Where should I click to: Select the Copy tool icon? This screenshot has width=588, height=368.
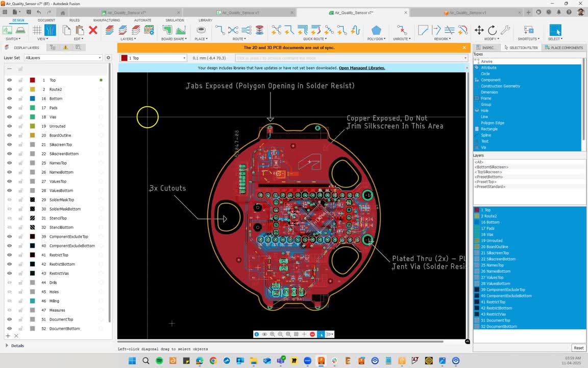click(x=67, y=30)
